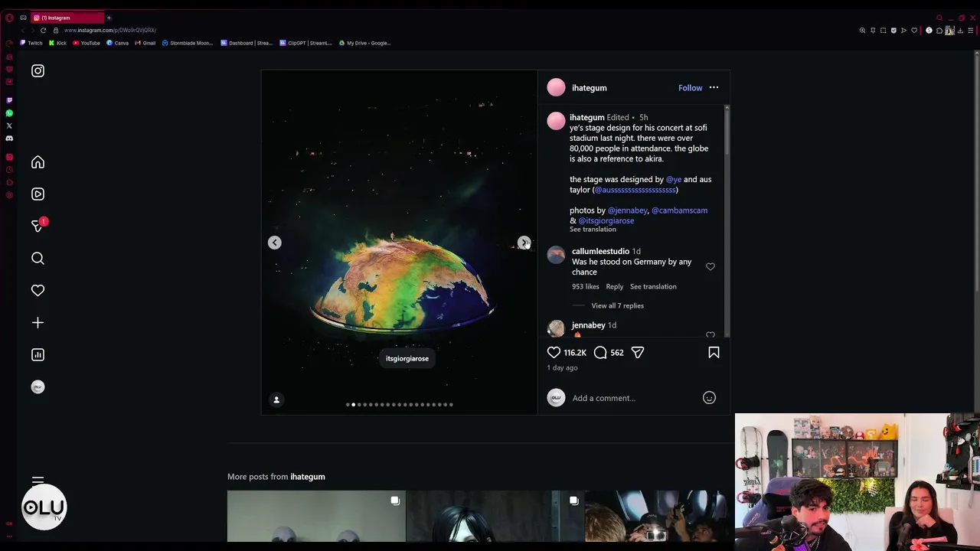Screen dimensions: 980x551
Task: Open the More hamburger menu in sidebar
Action: [x=38, y=481]
